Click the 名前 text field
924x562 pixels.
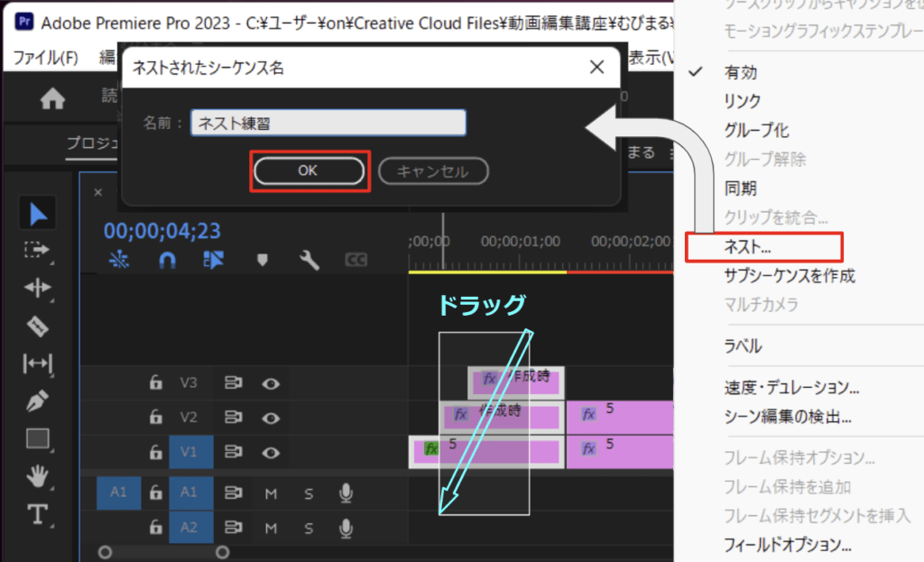click(x=328, y=123)
